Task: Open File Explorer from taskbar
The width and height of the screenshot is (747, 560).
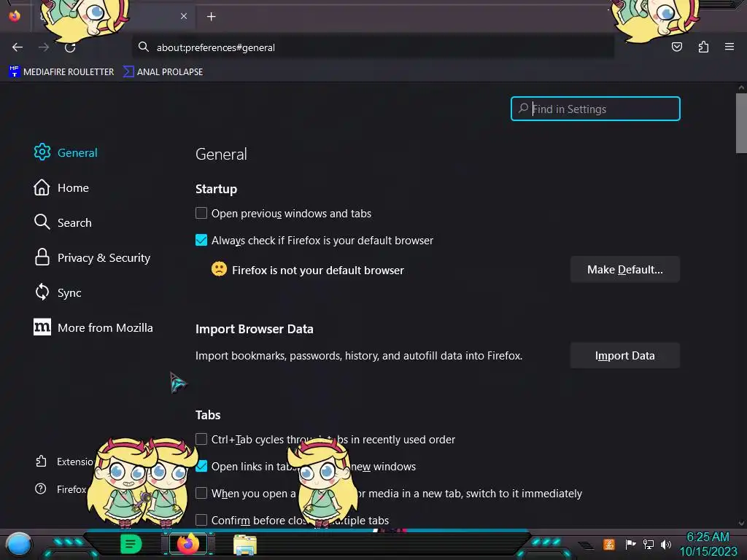Action: [x=245, y=545]
